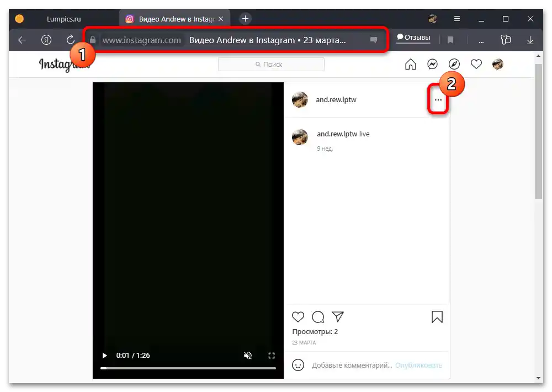The width and height of the screenshot is (552, 392).
Task: Click the orange browser icon in title bar
Action: pos(19,19)
